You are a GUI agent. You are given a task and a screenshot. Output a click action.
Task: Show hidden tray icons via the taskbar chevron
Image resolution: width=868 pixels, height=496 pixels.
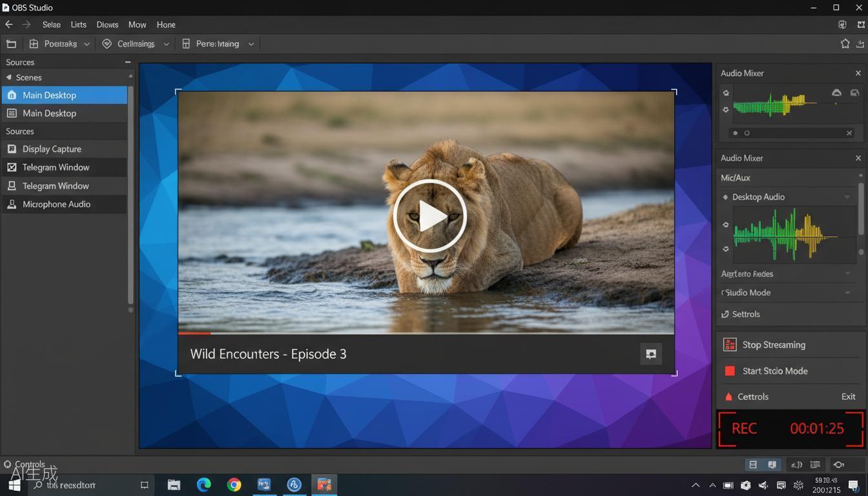pyautogui.click(x=696, y=485)
